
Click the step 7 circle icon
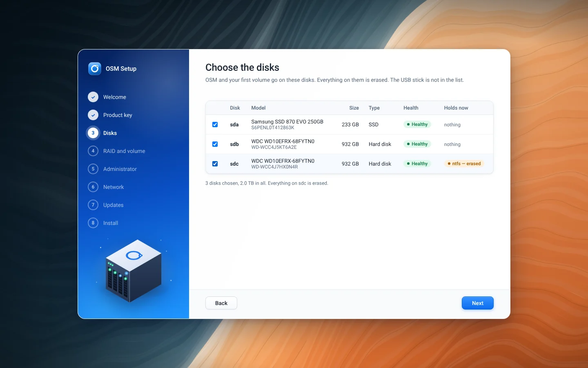point(93,205)
